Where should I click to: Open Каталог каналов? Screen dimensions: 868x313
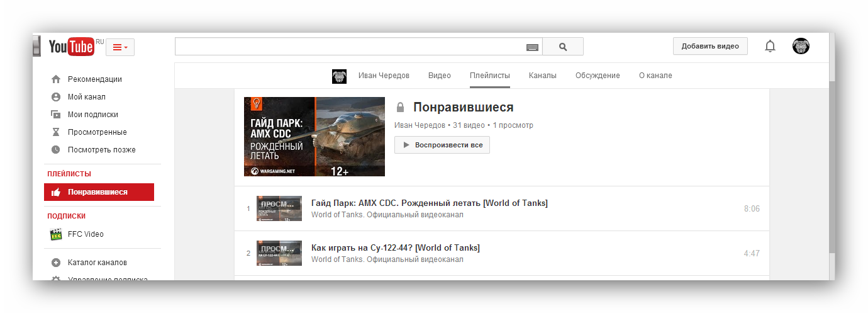coord(97,263)
